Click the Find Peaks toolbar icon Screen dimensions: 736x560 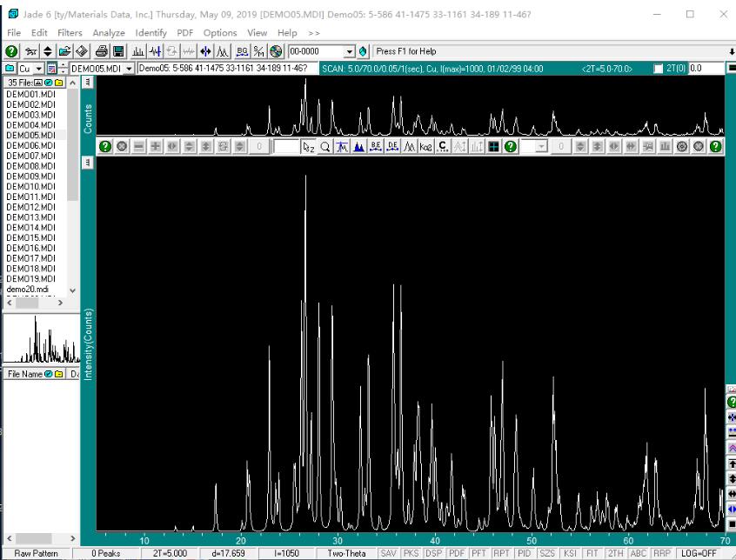[138, 51]
